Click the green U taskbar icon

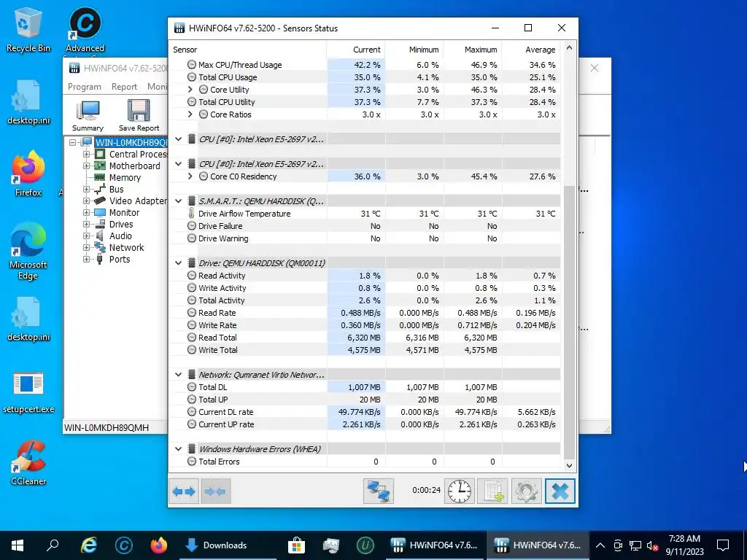365,545
